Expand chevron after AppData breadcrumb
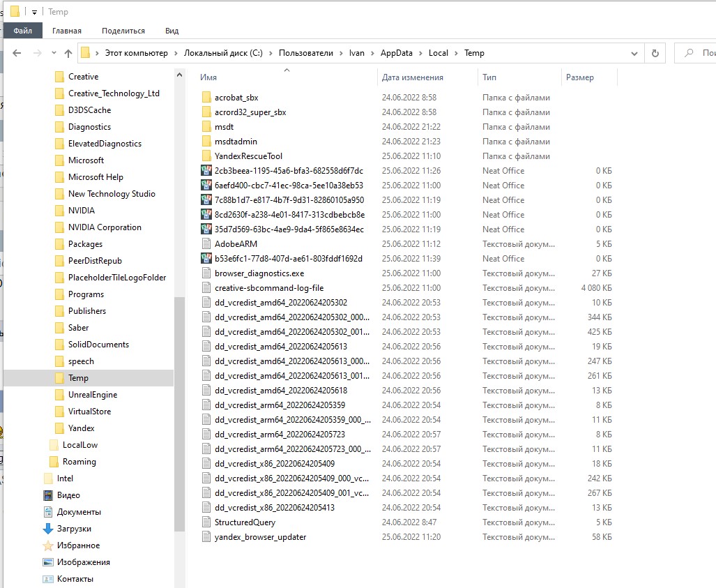This screenshot has width=716, height=588. pyautogui.click(x=420, y=53)
